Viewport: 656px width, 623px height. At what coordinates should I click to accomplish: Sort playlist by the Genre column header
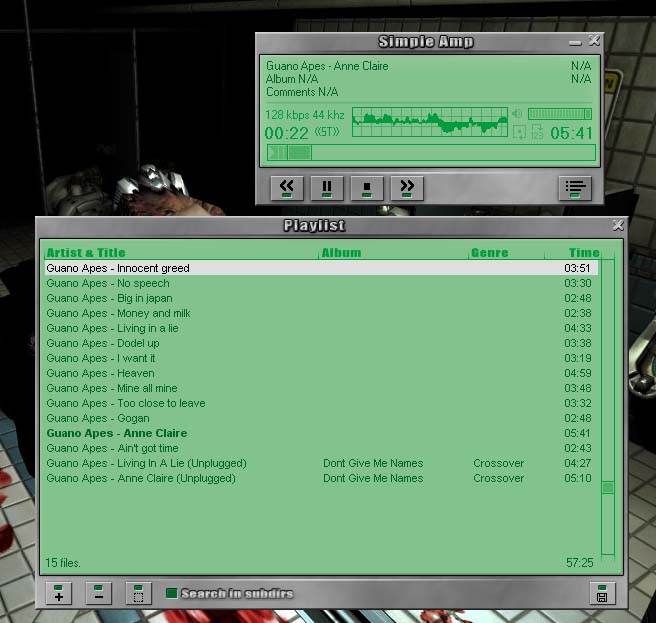point(490,253)
